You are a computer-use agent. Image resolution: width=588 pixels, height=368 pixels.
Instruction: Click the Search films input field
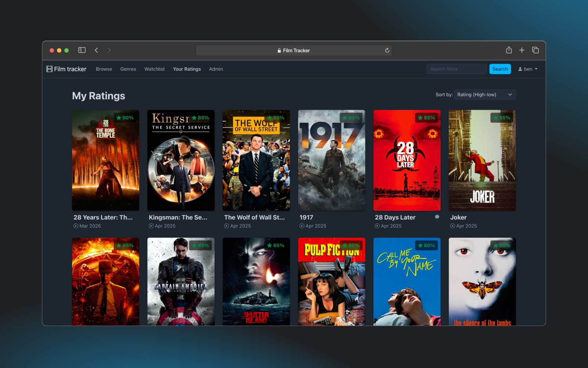coord(456,69)
